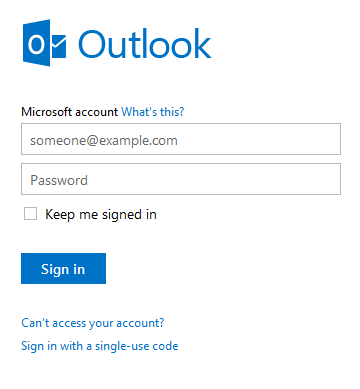The width and height of the screenshot is (360, 389).
Task: Click the Microsoft account label
Action: coord(70,112)
